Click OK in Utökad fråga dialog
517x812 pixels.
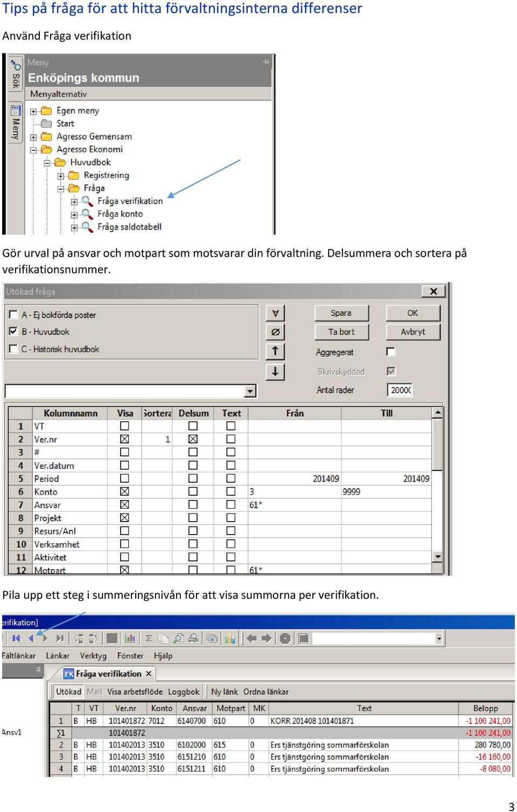(413, 313)
